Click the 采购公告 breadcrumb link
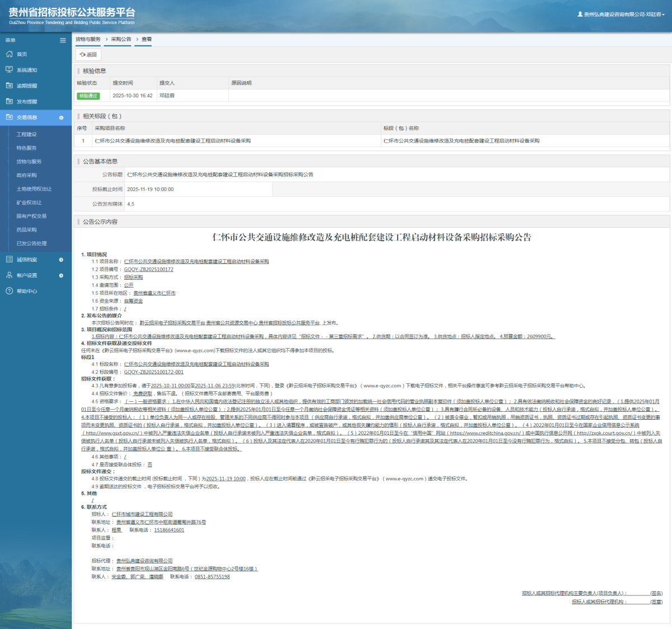 121,39
